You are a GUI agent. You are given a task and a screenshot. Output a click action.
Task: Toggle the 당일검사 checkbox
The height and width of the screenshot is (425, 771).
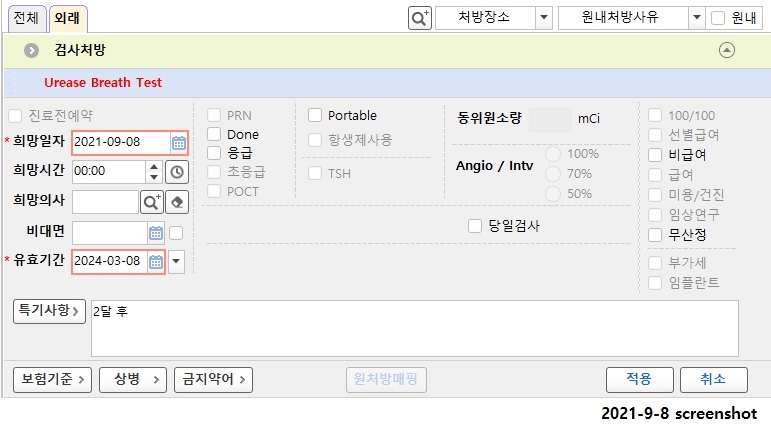474,226
